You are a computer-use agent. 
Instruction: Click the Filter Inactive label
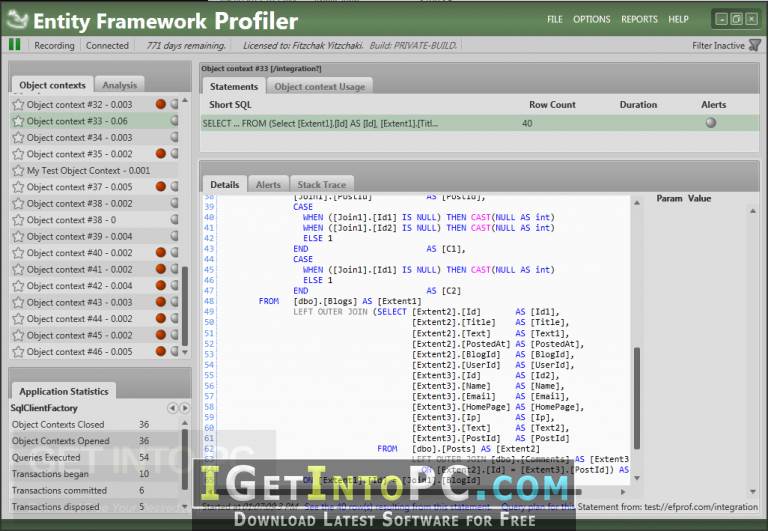coord(718,46)
